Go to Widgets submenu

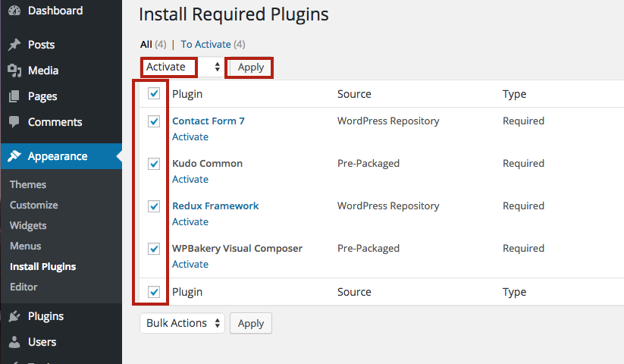click(28, 225)
